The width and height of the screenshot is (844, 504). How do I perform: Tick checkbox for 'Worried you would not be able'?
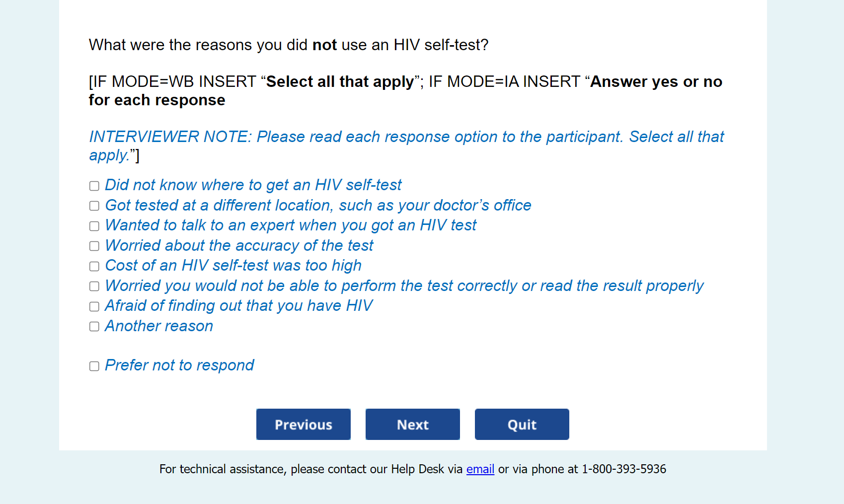pyautogui.click(x=94, y=287)
